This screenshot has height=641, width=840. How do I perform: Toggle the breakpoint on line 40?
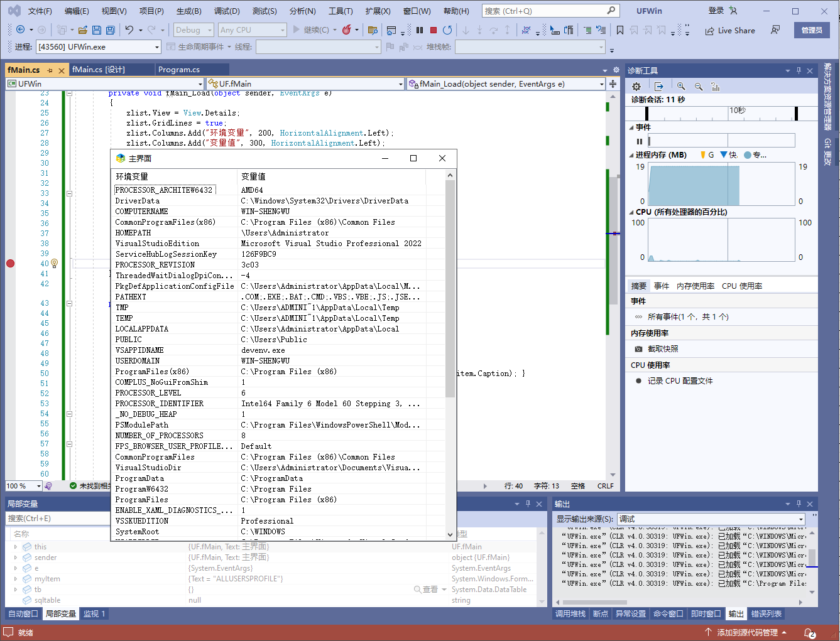pos(10,263)
